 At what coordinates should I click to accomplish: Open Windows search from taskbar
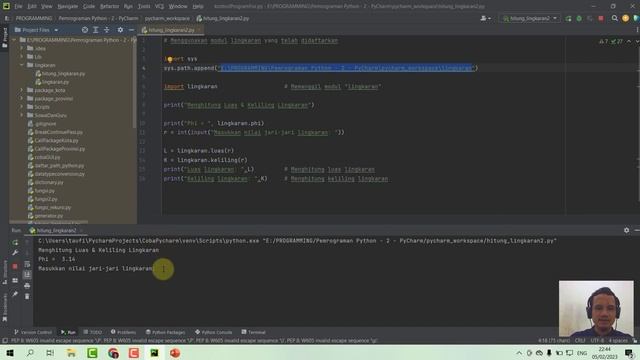(x=30, y=353)
